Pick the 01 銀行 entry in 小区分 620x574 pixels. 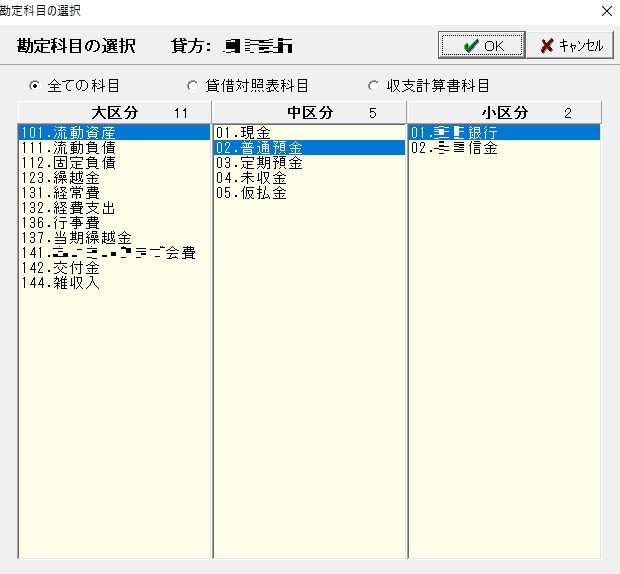pos(504,132)
